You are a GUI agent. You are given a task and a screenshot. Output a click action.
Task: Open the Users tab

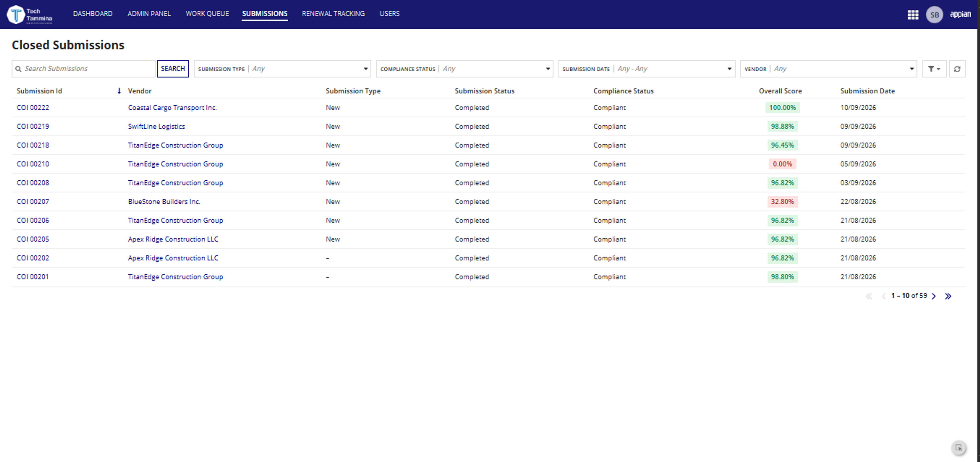pos(389,14)
